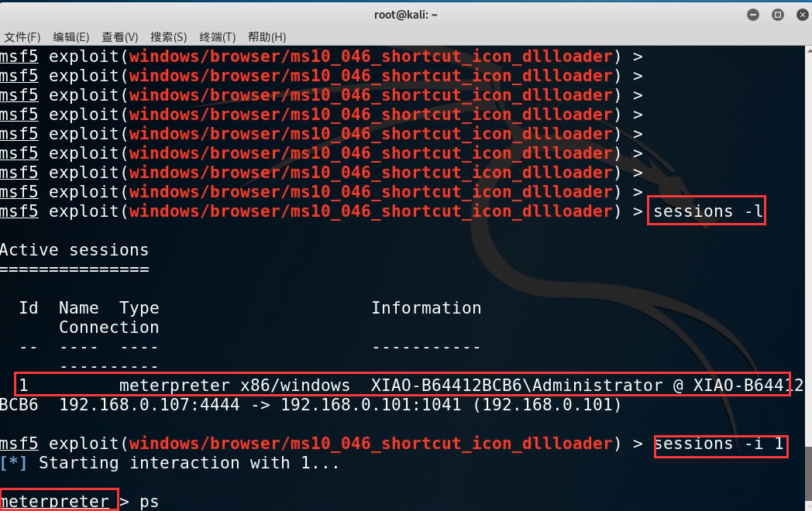Click the 'meterpreter' prompt at bottom

pyautogui.click(x=54, y=502)
